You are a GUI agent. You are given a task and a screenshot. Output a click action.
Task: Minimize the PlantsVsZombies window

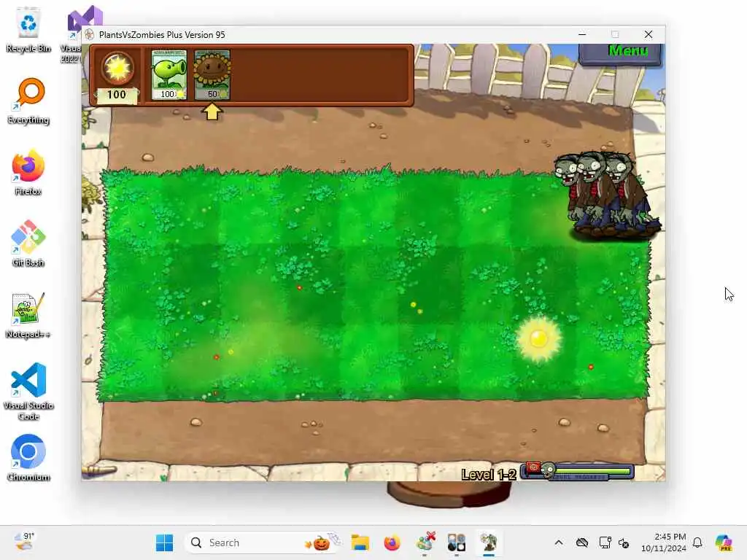click(x=582, y=34)
